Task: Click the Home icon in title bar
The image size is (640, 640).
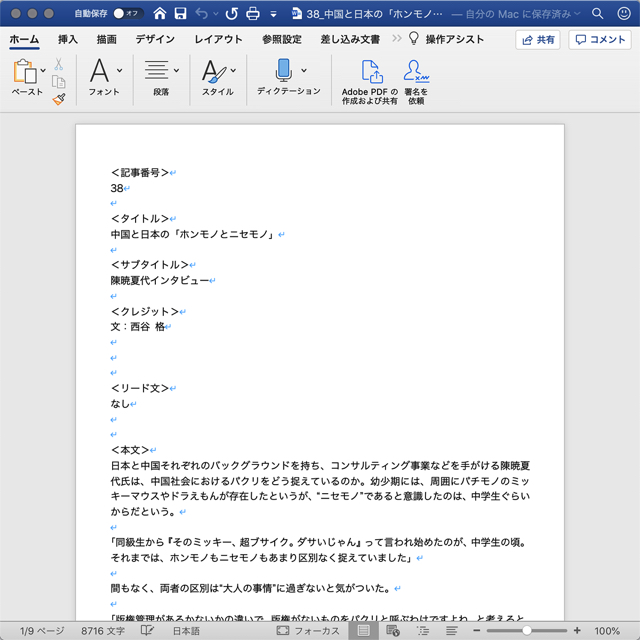Action: pos(159,14)
